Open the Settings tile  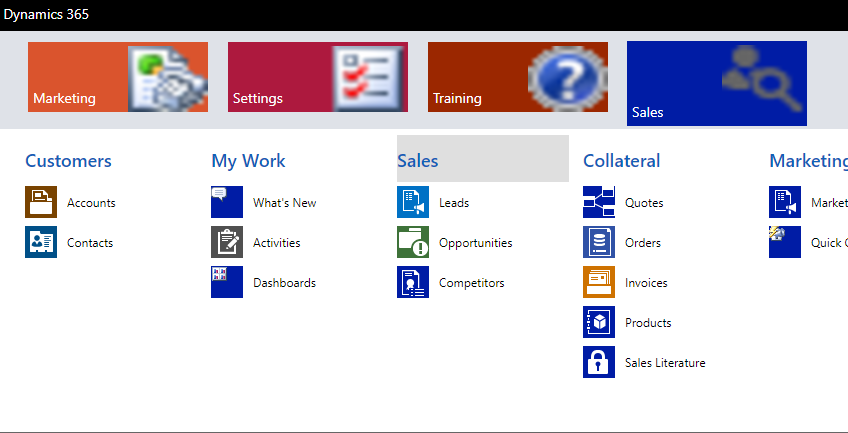[318, 77]
